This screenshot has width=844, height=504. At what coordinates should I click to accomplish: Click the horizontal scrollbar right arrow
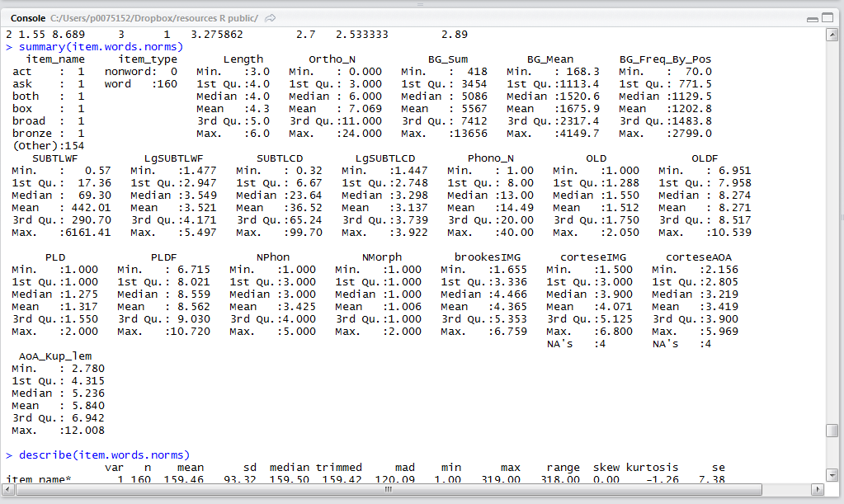pyautogui.click(x=820, y=489)
